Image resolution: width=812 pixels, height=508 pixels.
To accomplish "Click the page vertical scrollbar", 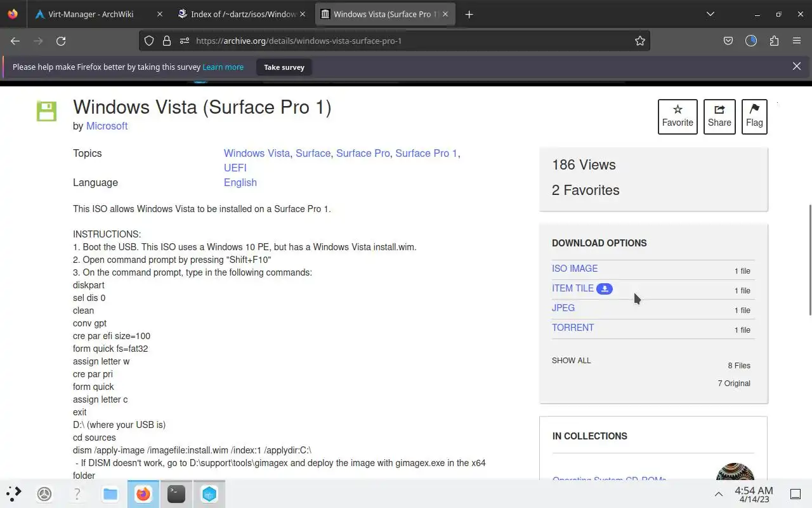I will (x=809, y=260).
